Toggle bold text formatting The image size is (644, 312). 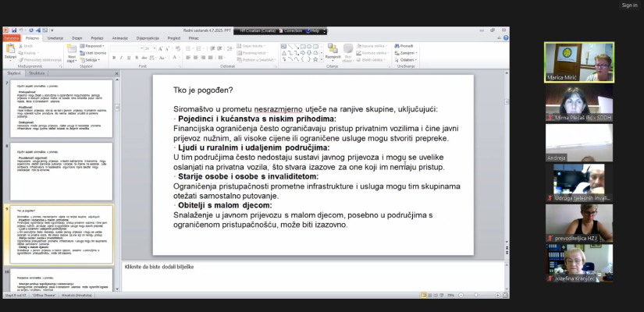point(113,58)
